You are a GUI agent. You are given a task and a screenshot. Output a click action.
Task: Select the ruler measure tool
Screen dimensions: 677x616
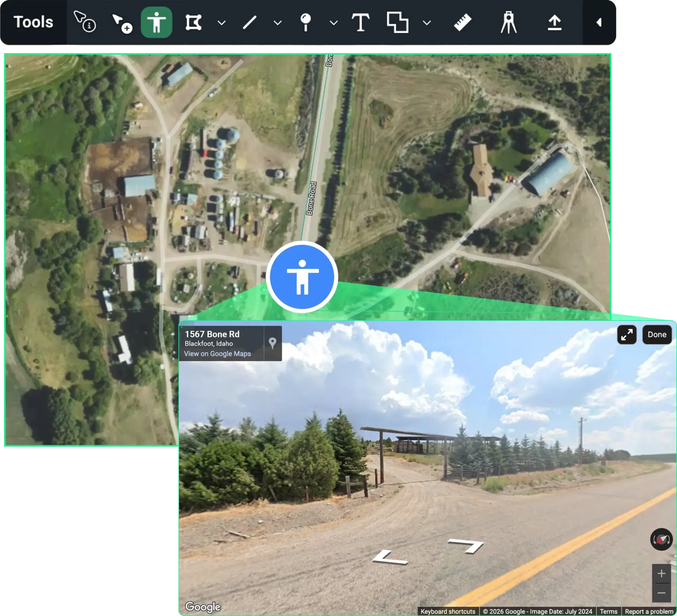(x=463, y=22)
